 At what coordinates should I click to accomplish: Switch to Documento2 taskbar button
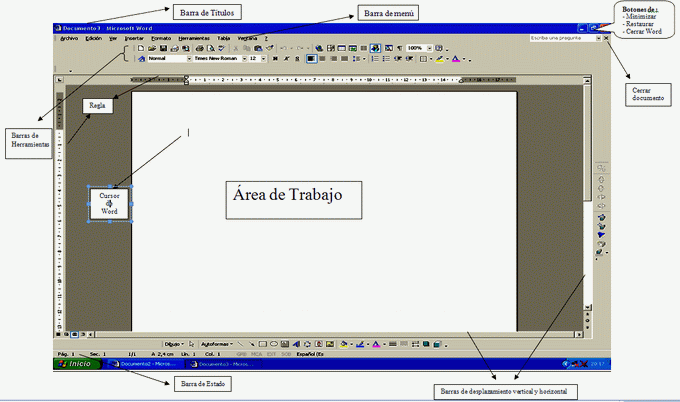coord(144,364)
